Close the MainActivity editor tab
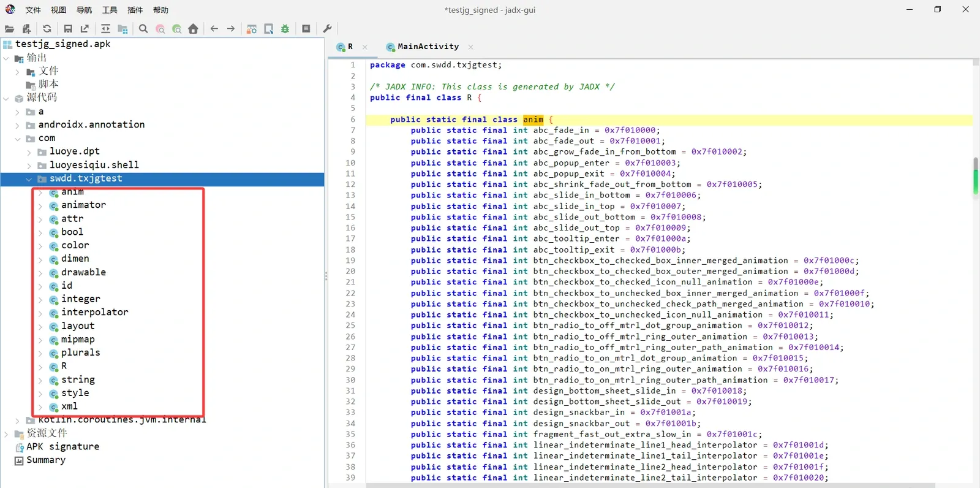The width and height of the screenshot is (980, 488). pyautogui.click(x=470, y=47)
